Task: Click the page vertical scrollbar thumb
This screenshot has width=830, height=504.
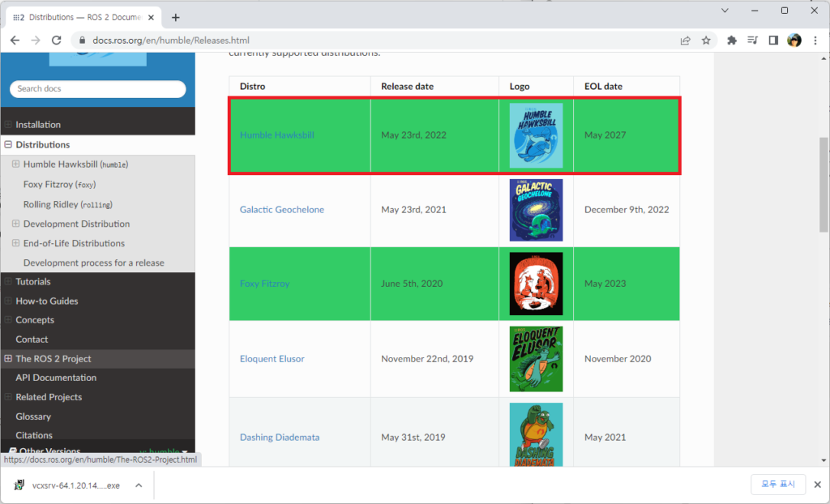Action: click(x=824, y=184)
